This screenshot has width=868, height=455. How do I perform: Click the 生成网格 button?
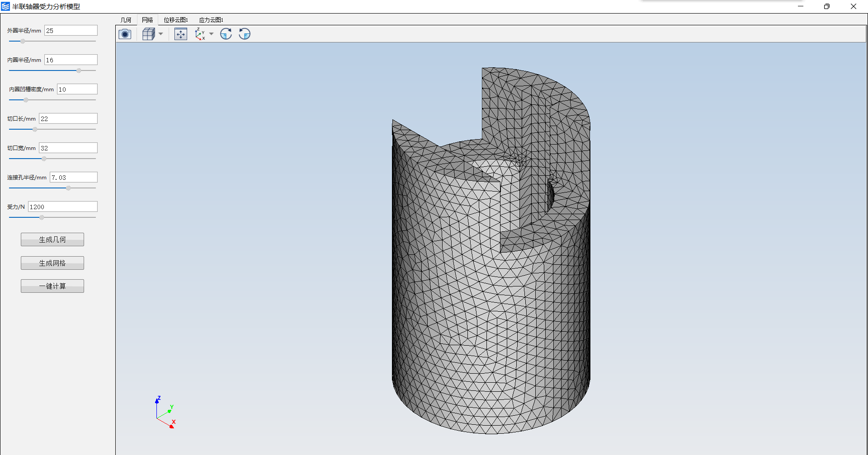[52, 263]
